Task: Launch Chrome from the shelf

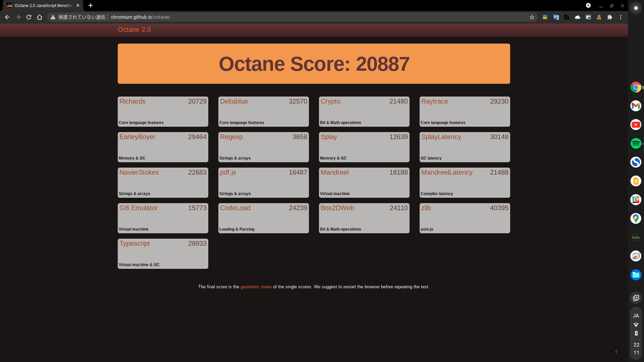Action: (x=636, y=87)
